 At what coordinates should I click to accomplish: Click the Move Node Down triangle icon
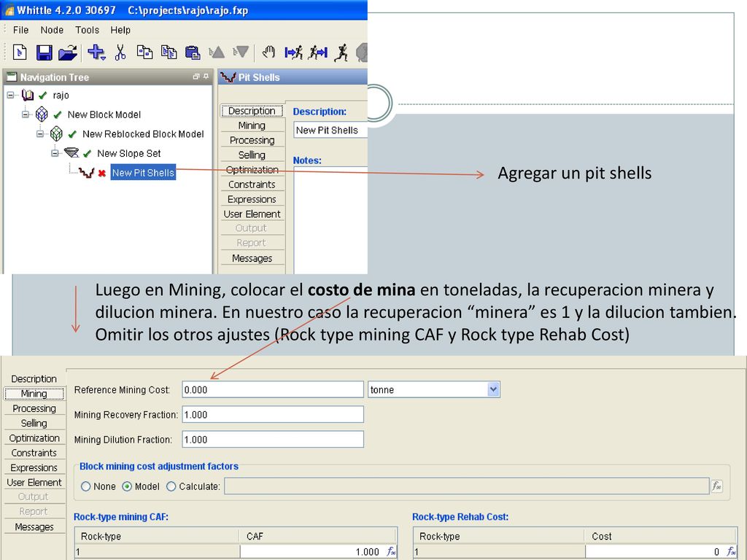pyautogui.click(x=241, y=52)
